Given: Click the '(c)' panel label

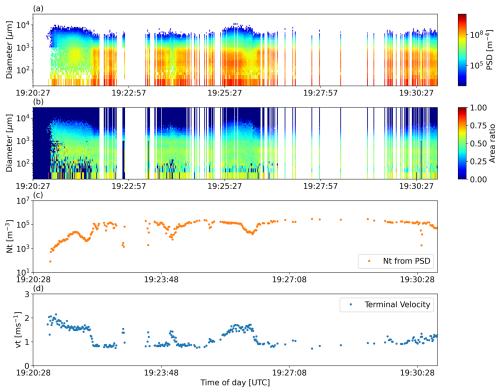Looking at the screenshot, I should pos(38,195).
